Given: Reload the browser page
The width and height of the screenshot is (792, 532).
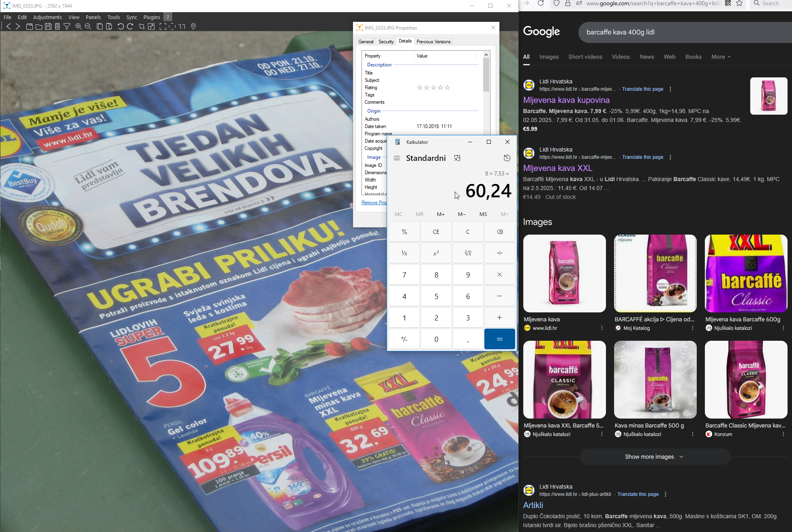Looking at the screenshot, I should click(x=541, y=4).
